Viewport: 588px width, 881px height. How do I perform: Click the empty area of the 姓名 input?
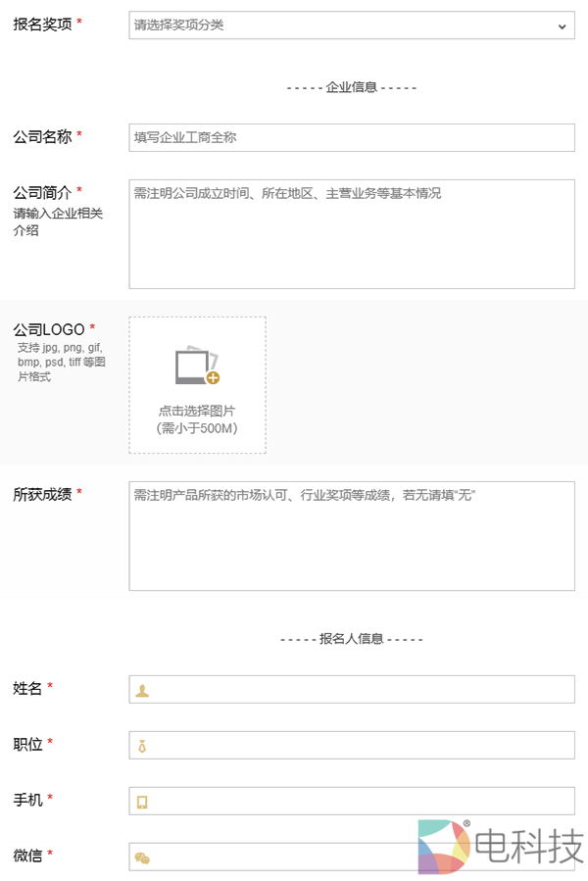point(363,690)
